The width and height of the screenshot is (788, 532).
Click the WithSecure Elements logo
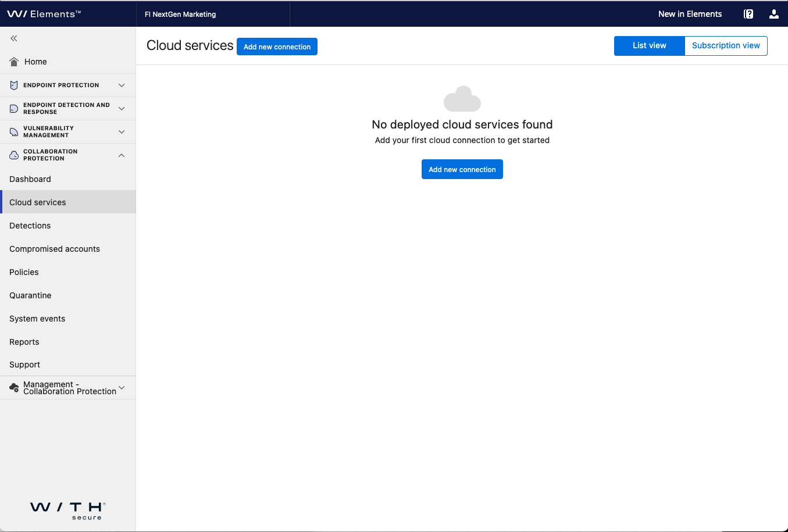tap(44, 14)
